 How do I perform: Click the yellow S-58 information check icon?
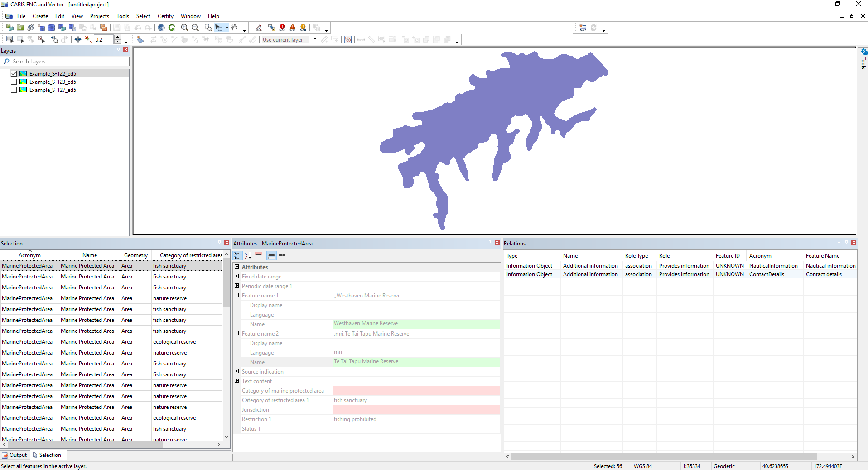point(303,28)
